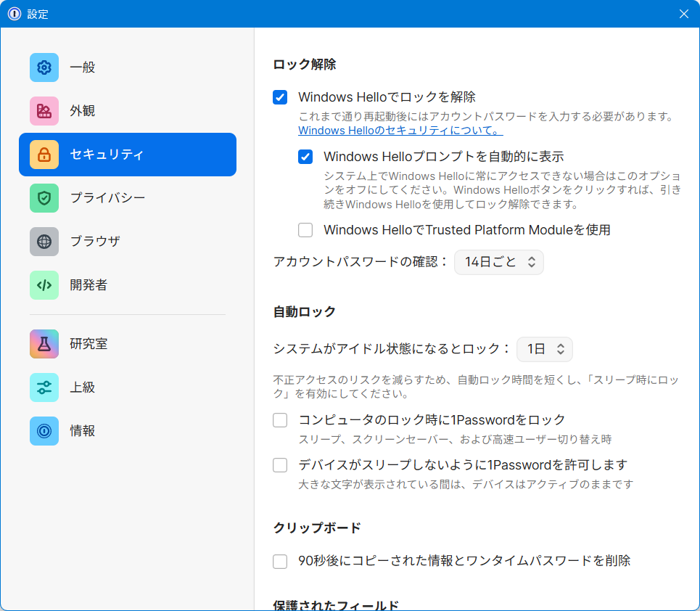
Task: Switch to the プライバシー settings tab label
Action: click(x=107, y=198)
